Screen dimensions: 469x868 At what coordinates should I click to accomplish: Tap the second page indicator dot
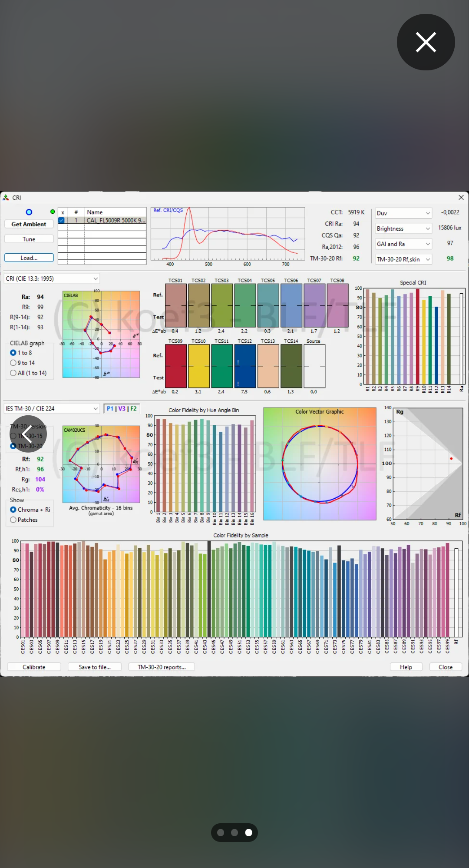234,832
